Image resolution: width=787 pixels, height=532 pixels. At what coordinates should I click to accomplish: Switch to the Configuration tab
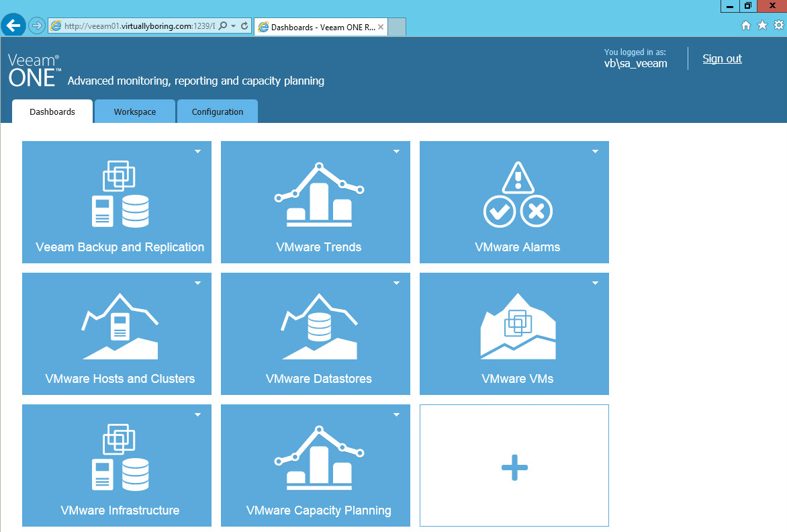click(218, 112)
